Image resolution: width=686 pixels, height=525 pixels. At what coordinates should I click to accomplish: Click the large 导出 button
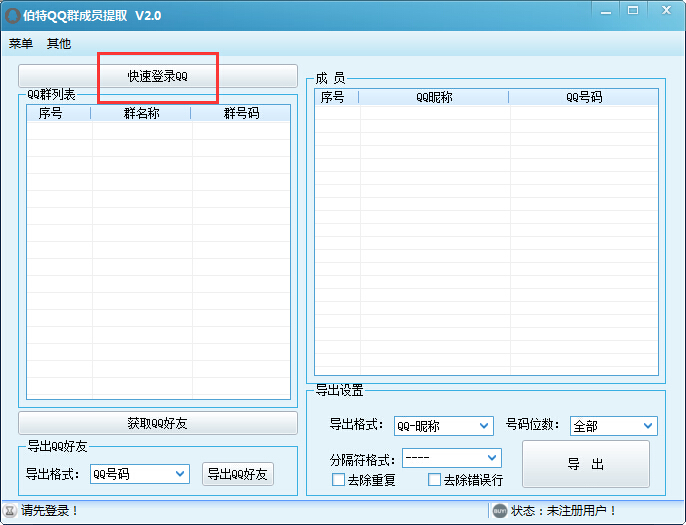586,464
